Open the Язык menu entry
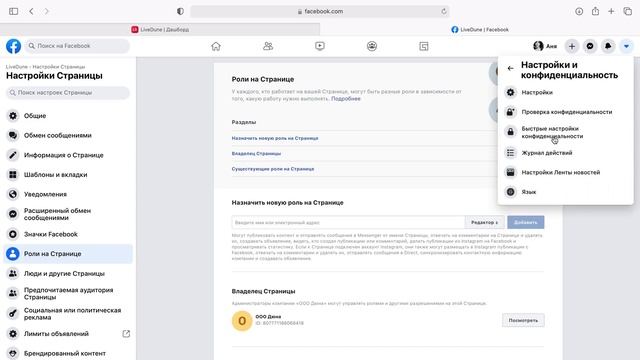 click(565, 192)
